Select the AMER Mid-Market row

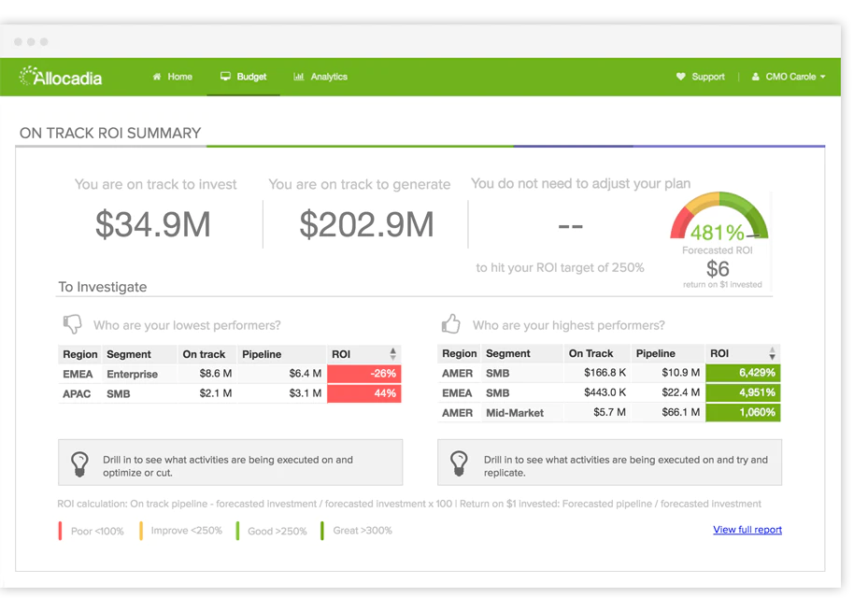609,413
